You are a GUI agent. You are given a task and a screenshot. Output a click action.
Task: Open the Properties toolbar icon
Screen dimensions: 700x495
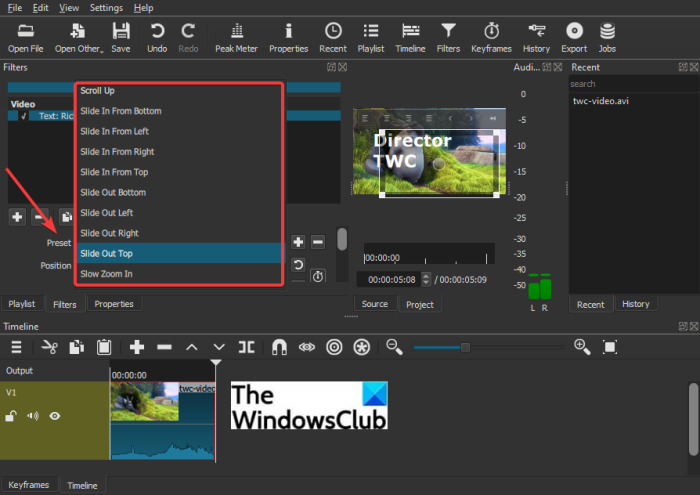[288, 38]
